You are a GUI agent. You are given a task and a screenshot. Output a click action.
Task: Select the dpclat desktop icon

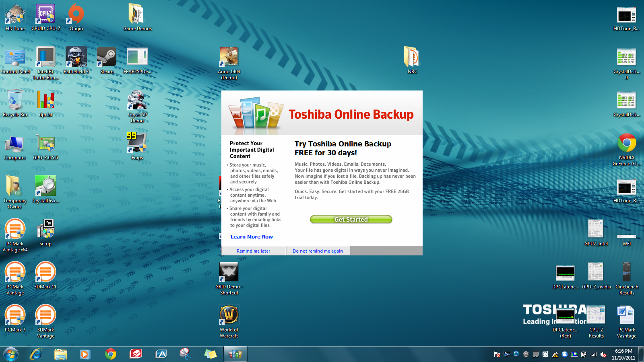(45, 103)
